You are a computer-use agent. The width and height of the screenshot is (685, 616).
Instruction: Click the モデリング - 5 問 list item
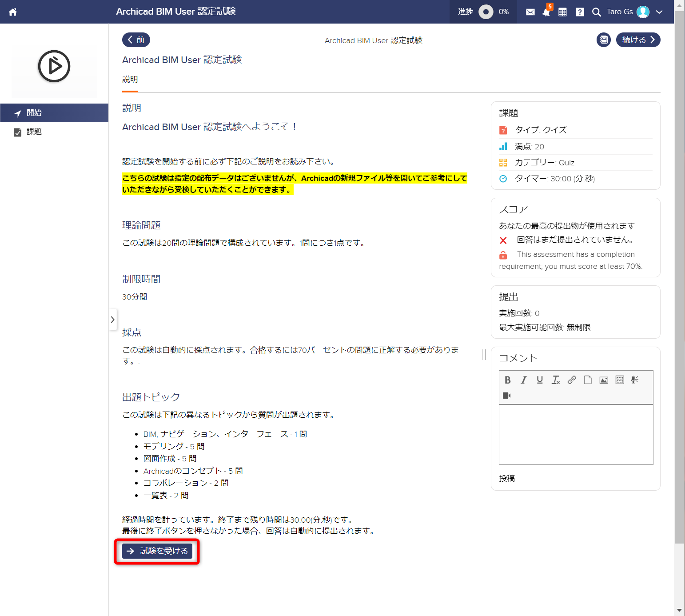(174, 446)
